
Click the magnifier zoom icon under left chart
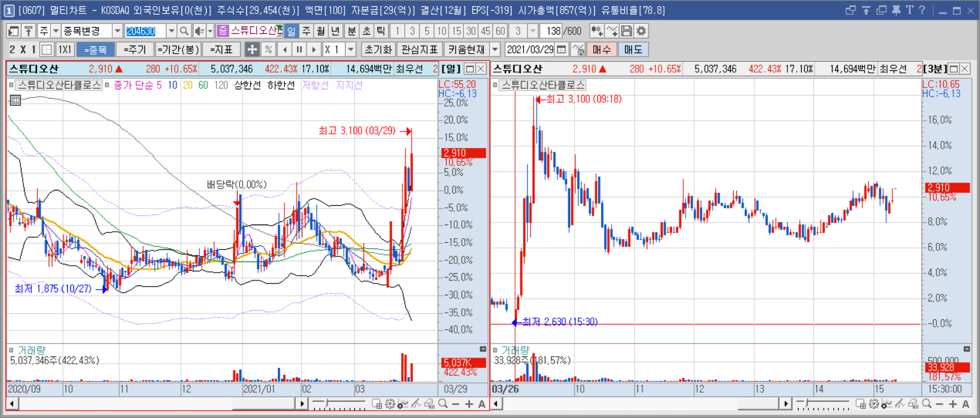point(442,404)
